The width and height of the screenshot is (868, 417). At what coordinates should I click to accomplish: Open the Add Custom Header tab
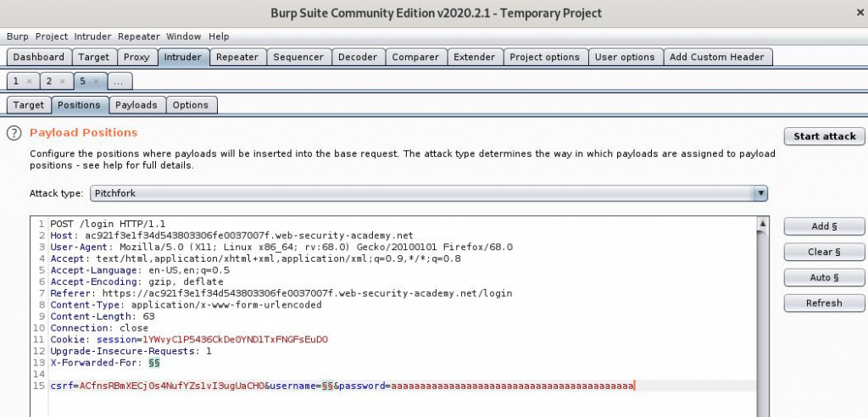(x=717, y=57)
